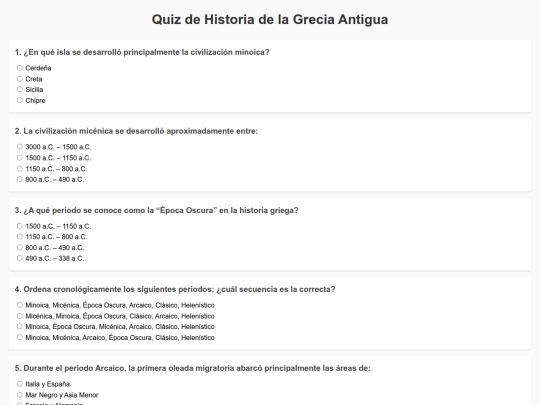This screenshot has width=540, height=405.
Task: Choose Mar Negro y Asia Menor
Action: 20,395
